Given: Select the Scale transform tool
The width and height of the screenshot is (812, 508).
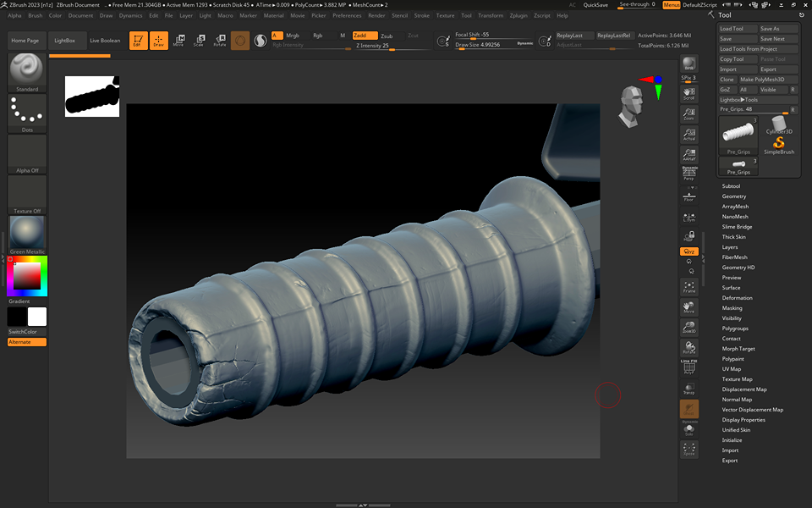Looking at the screenshot, I should point(199,40).
